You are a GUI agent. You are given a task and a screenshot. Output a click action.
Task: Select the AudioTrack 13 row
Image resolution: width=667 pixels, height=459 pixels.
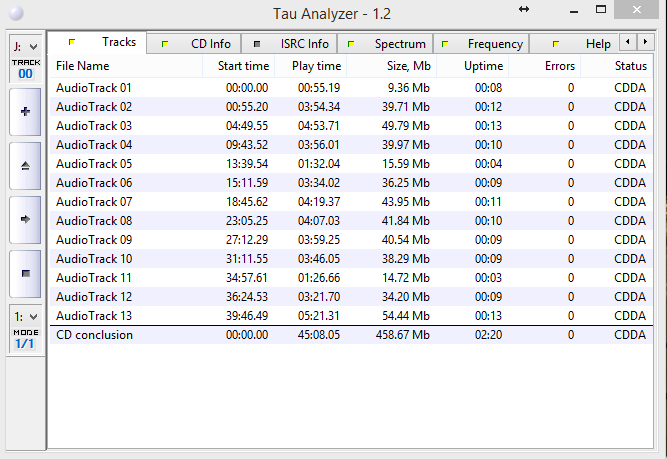351,316
